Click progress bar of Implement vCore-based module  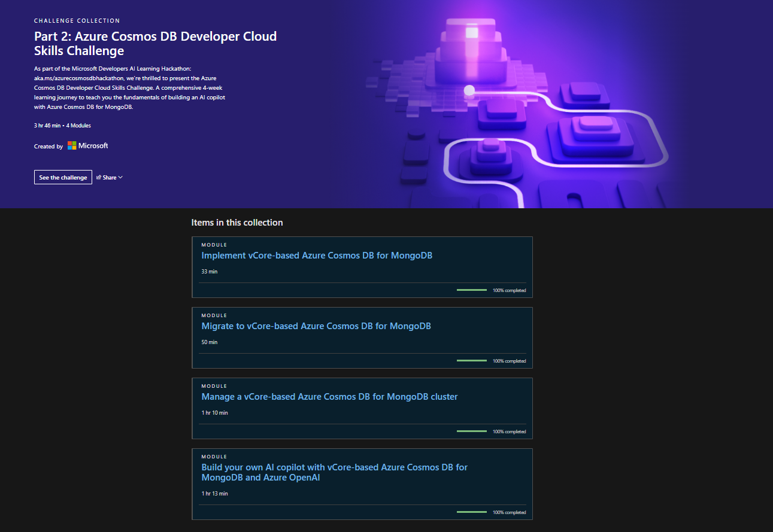click(472, 290)
